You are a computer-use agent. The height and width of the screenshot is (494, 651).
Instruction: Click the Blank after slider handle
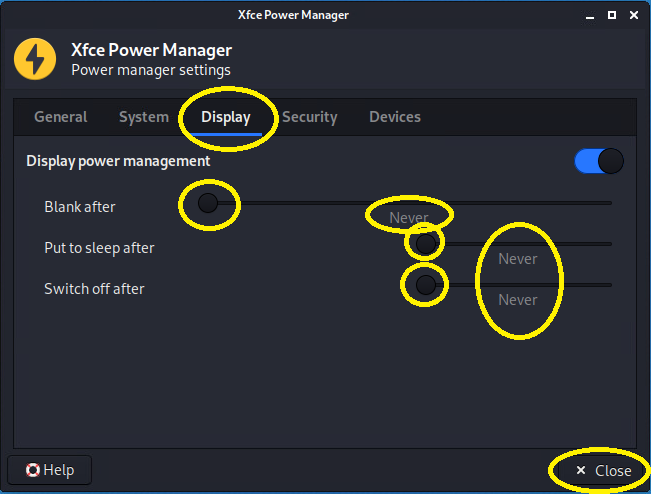(208, 203)
